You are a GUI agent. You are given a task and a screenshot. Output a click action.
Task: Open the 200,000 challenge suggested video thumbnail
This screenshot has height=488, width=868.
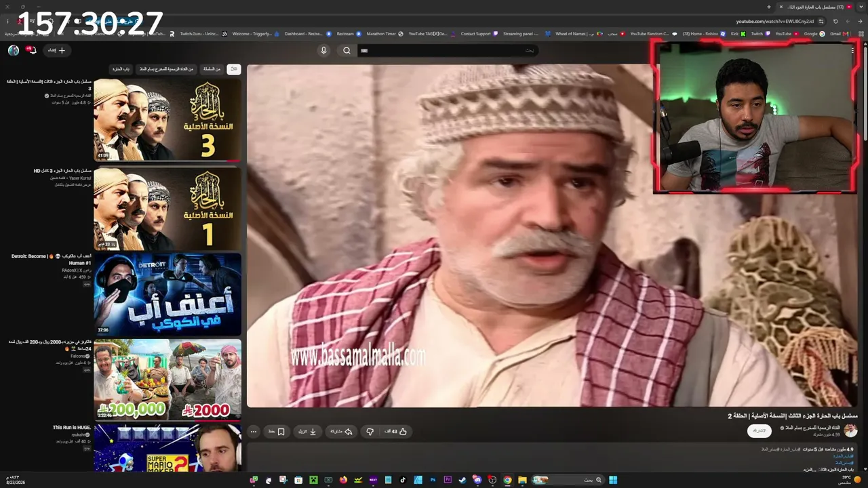click(167, 380)
